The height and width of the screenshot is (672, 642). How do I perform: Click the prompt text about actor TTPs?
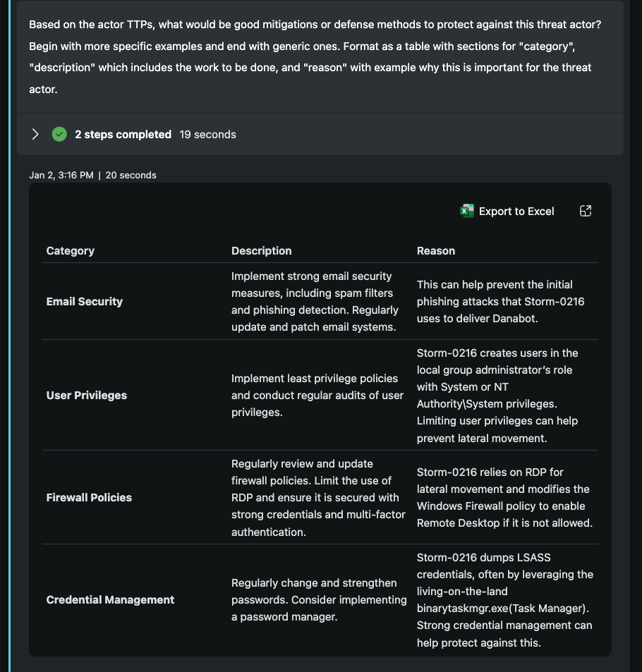click(315, 56)
